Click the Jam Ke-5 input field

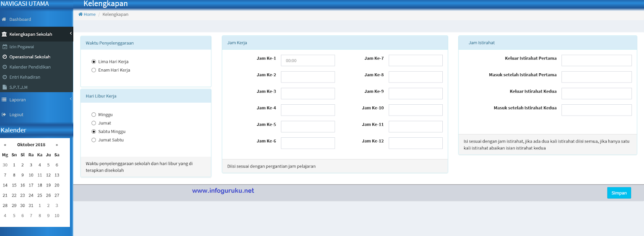coord(308,126)
